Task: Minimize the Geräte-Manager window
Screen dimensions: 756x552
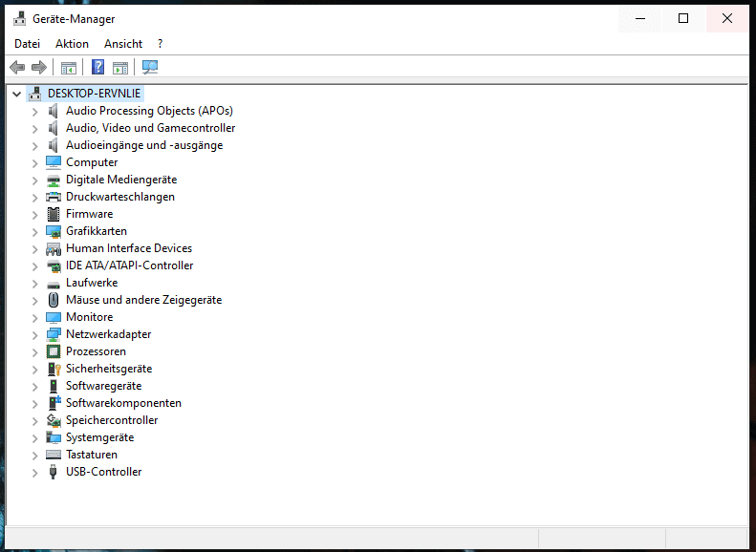Action: (x=640, y=18)
